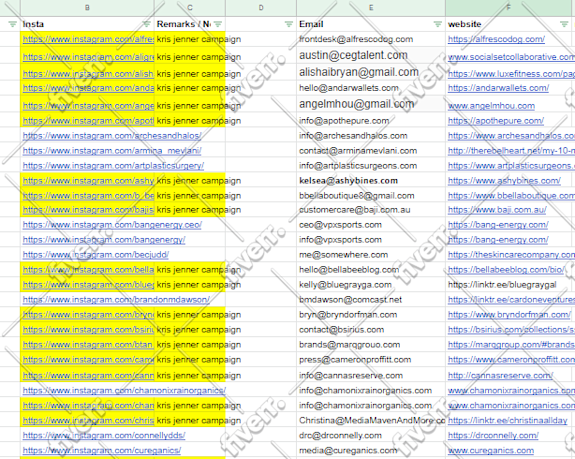This screenshot has height=459, width=575.
Task: Open the cureganics Instagram link
Action: (102, 451)
